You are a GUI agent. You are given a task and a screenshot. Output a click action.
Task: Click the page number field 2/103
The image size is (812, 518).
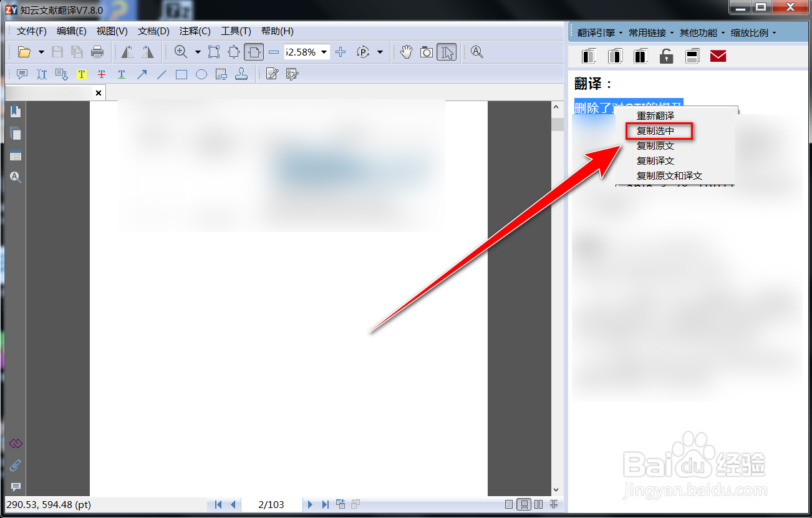(x=271, y=504)
